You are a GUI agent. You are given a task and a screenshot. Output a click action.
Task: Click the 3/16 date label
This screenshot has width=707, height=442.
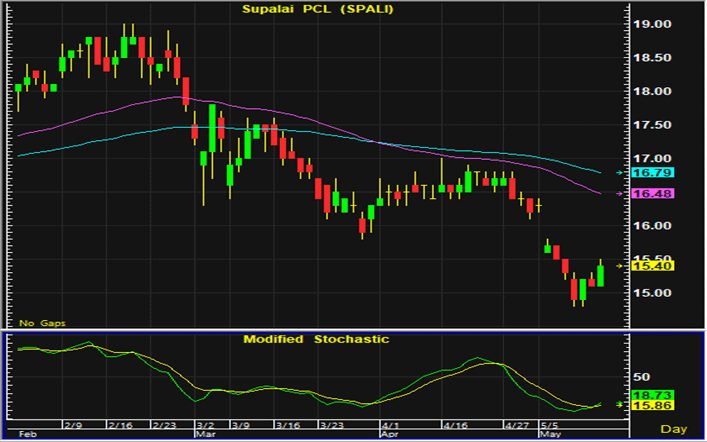[287, 425]
